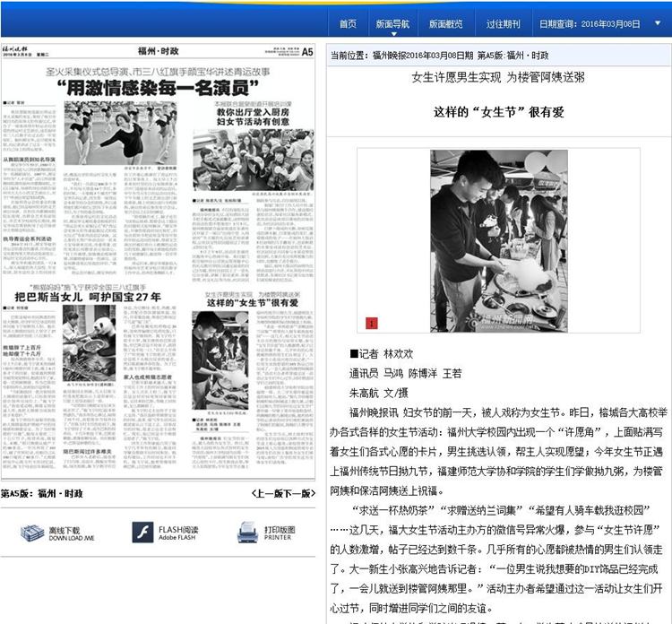Click the 福州·时政 section title atop the page preview

click(158, 51)
